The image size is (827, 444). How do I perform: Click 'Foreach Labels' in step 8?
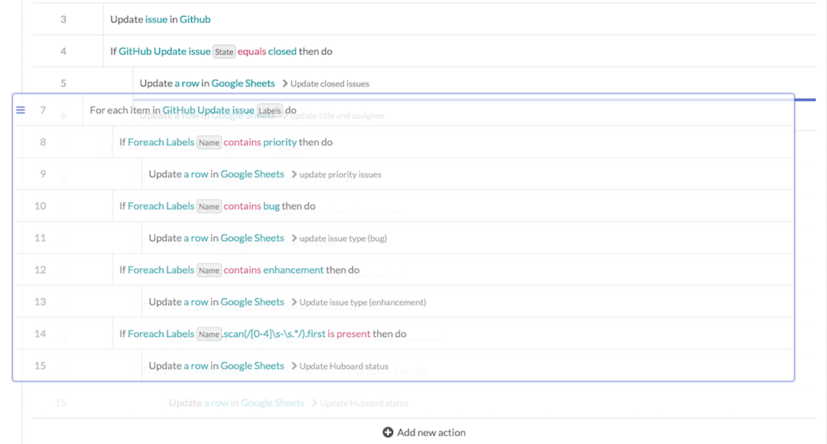[161, 142]
